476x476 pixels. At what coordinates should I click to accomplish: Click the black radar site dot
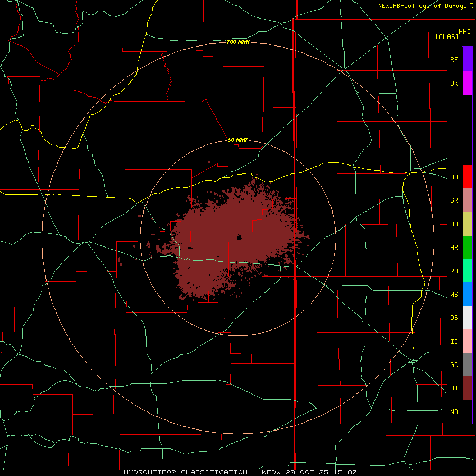pos(239,237)
